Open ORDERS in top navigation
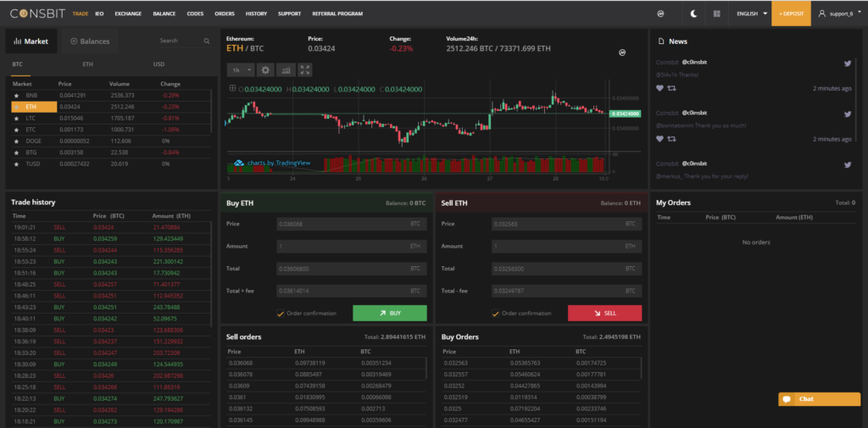The height and width of the screenshot is (428, 868). (224, 14)
